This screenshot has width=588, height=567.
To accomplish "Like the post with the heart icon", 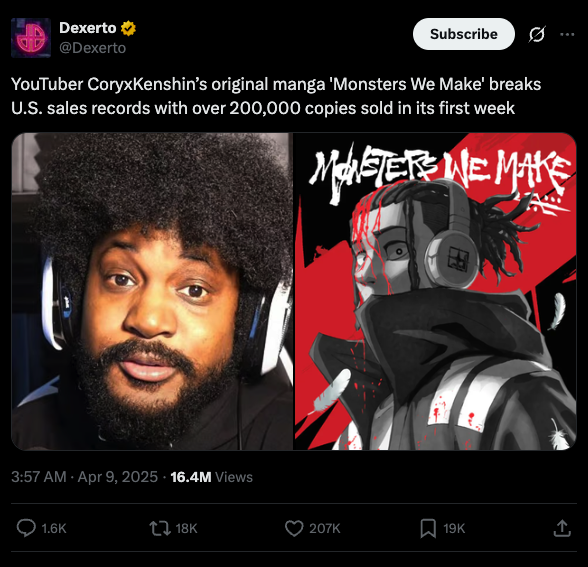I will click(294, 528).
